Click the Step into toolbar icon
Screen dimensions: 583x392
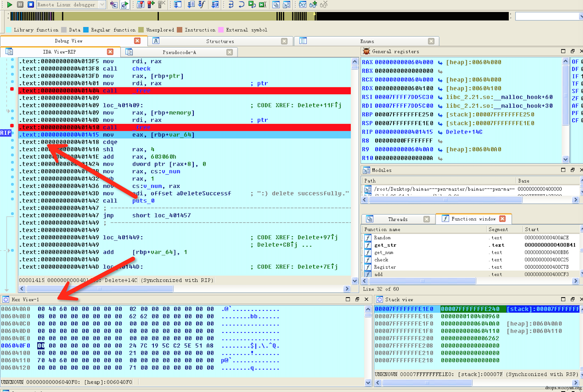pyautogui.click(x=231, y=5)
